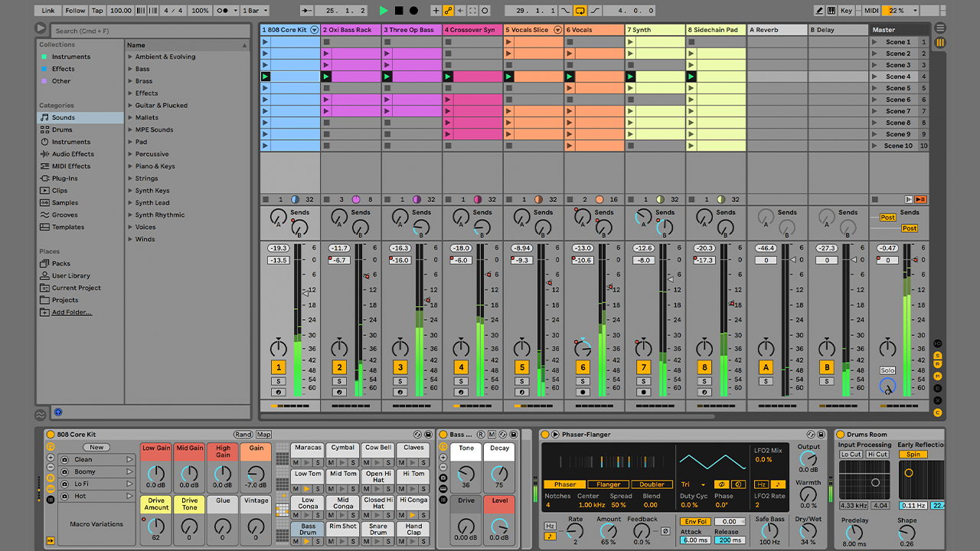Expand the Ambient & Evolving folder
The height and width of the screenshot is (551, 980).
(x=130, y=57)
